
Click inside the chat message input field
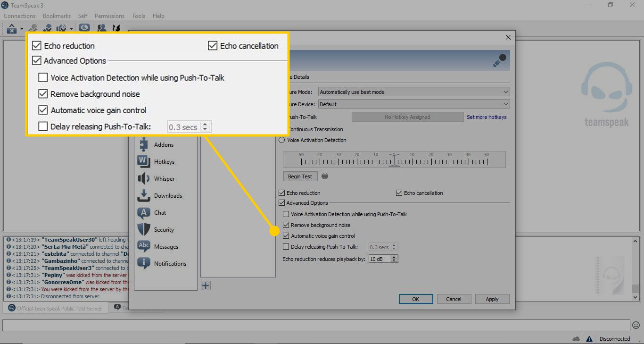point(316,326)
